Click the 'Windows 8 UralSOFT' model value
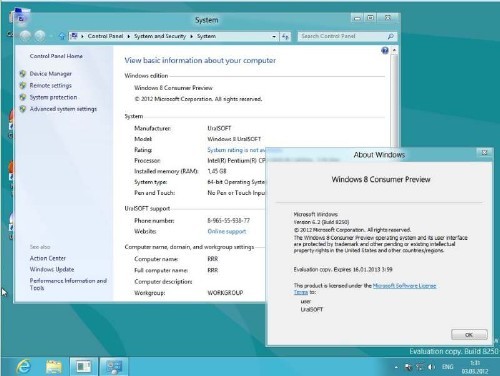The image size is (500, 376). [234, 139]
